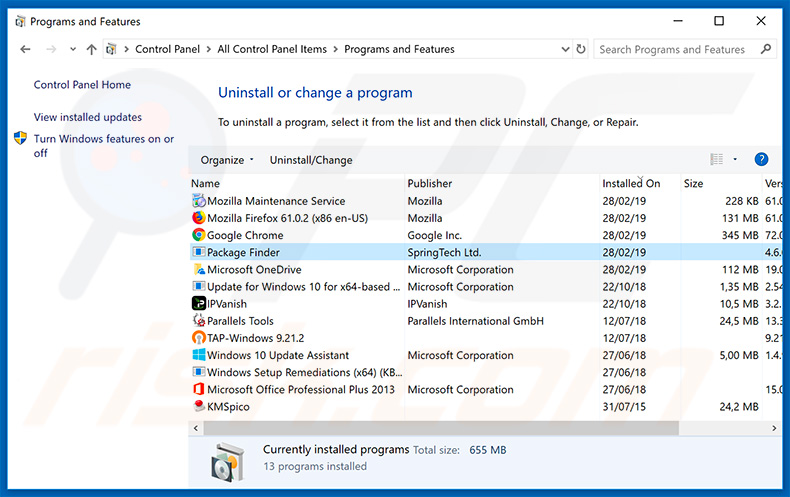Click the Parallels Tools icon
790x497 pixels.
pos(199,321)
